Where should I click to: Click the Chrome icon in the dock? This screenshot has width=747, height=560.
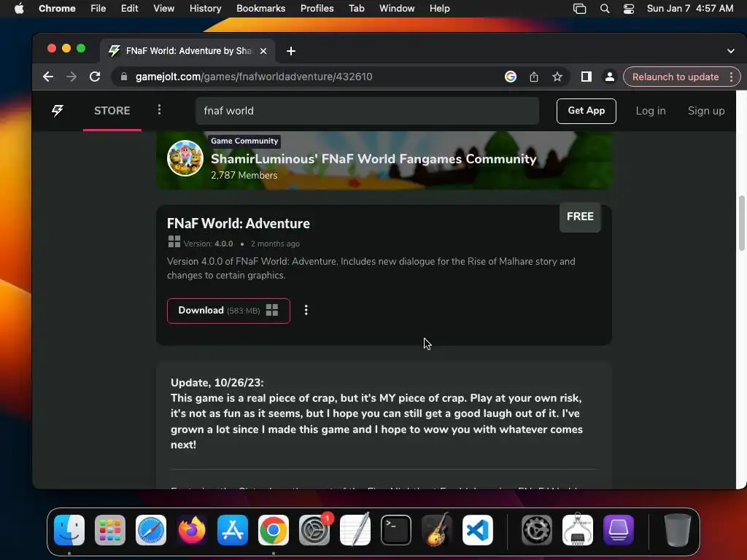tap(274, 530)
